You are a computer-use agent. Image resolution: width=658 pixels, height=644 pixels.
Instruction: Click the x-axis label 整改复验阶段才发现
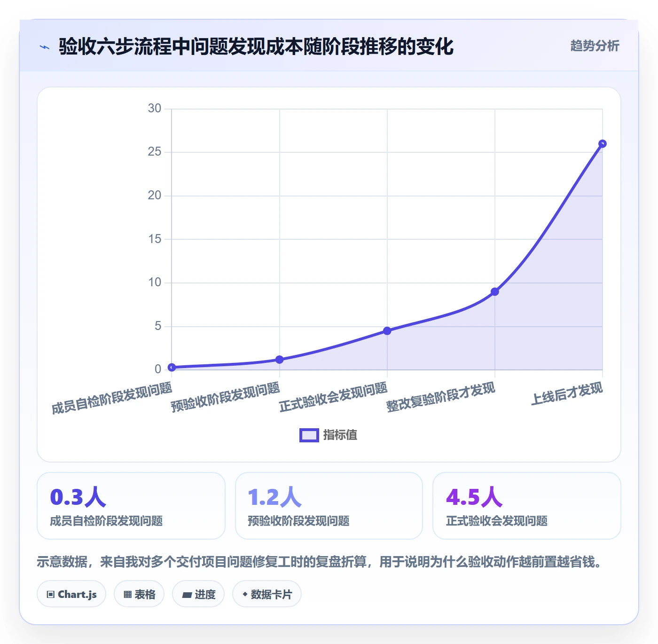coord(441,397)
